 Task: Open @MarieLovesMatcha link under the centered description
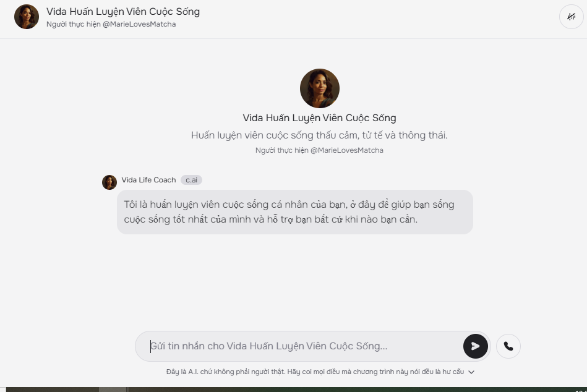point(347,150)
